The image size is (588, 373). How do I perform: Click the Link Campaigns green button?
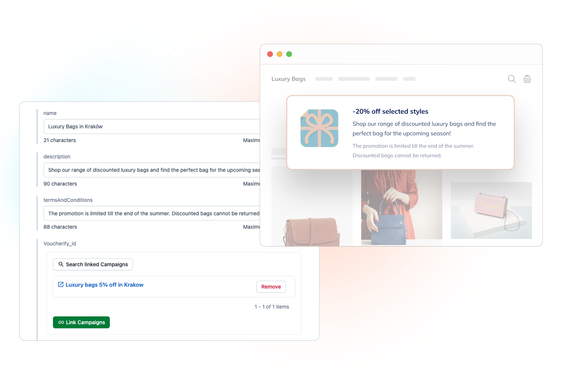[x=81, y=322]
